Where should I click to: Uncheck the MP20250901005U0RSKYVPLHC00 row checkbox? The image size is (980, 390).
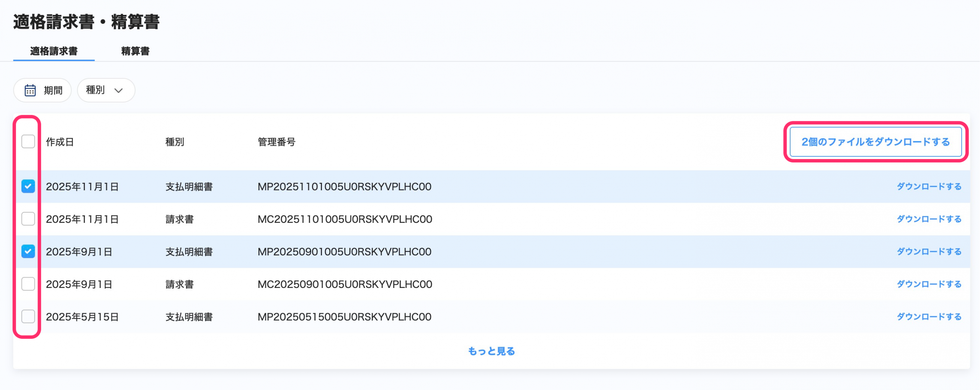(x=28, y=251)
